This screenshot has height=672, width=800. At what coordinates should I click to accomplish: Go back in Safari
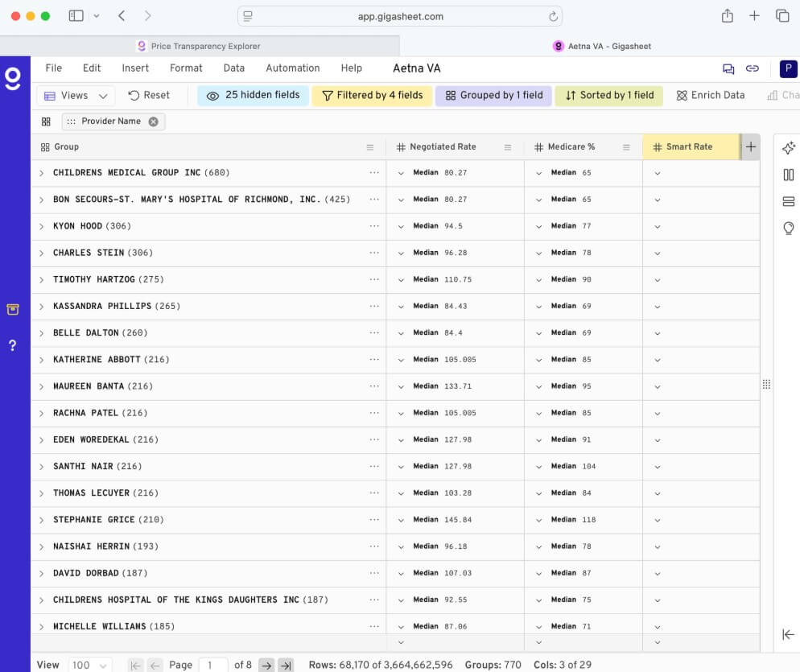122,16
